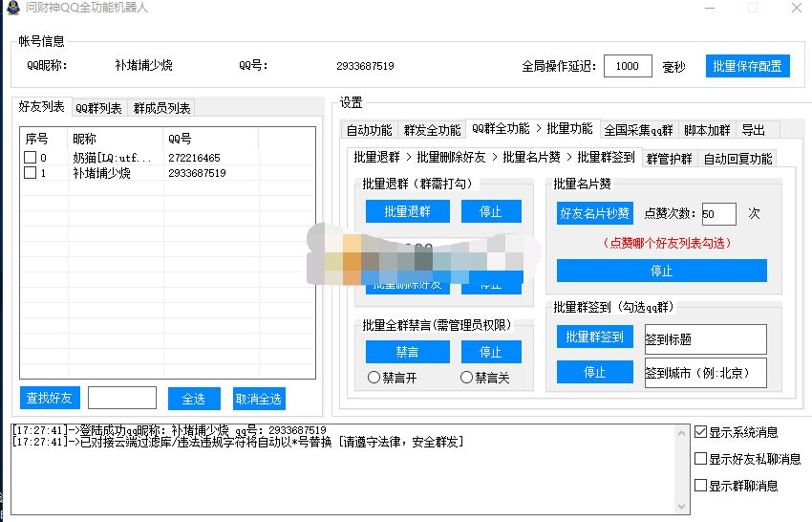The image size is (812, 522).
Task: Select the 批量退群 > 批量删除好友 sub-tab
Action: pyautogui.click(x=495, y=157)
